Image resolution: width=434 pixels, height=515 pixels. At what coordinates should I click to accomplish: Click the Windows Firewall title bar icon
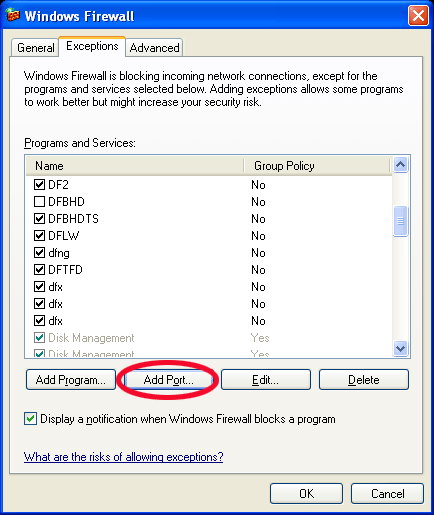point(13,15)
